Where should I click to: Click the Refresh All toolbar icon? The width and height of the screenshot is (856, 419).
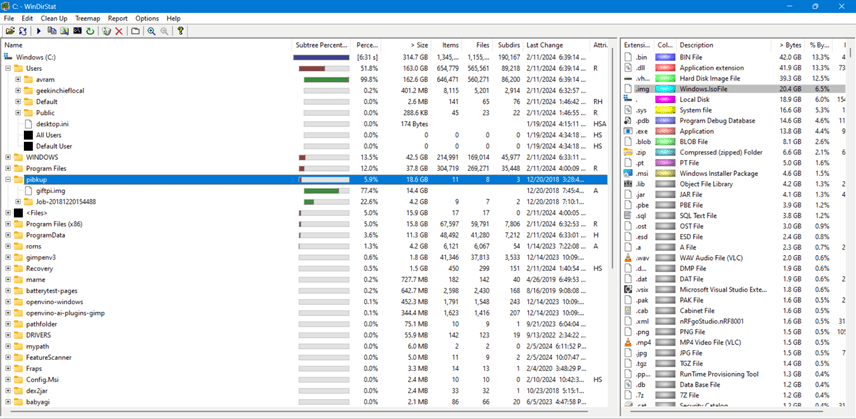(23, 31)
